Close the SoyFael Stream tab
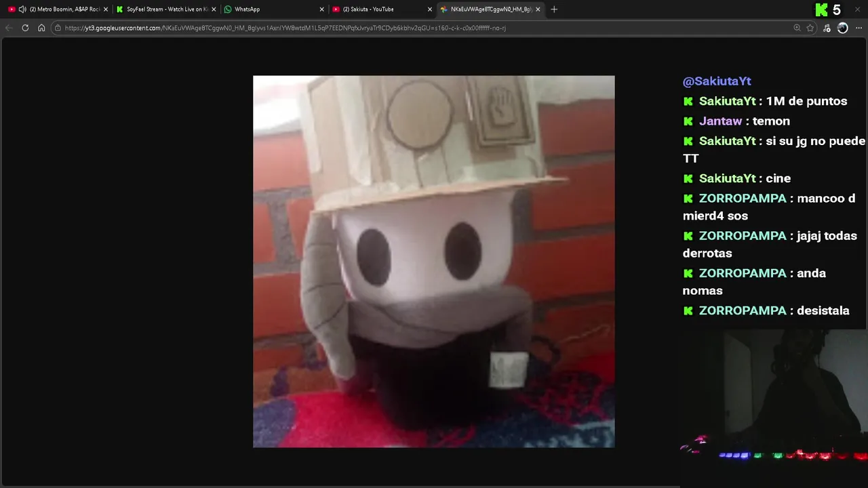Image resolution: width=868 pixels, height=488 pixels. [x=214, y=9]
